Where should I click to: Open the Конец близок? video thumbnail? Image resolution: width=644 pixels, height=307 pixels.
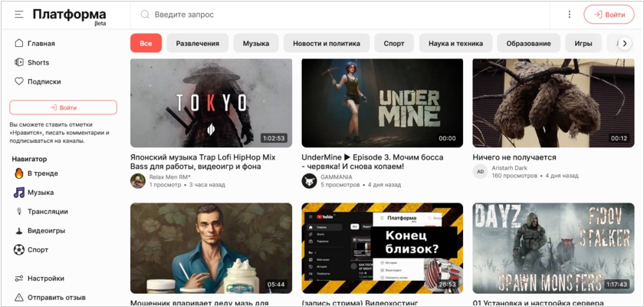(383, 248)
